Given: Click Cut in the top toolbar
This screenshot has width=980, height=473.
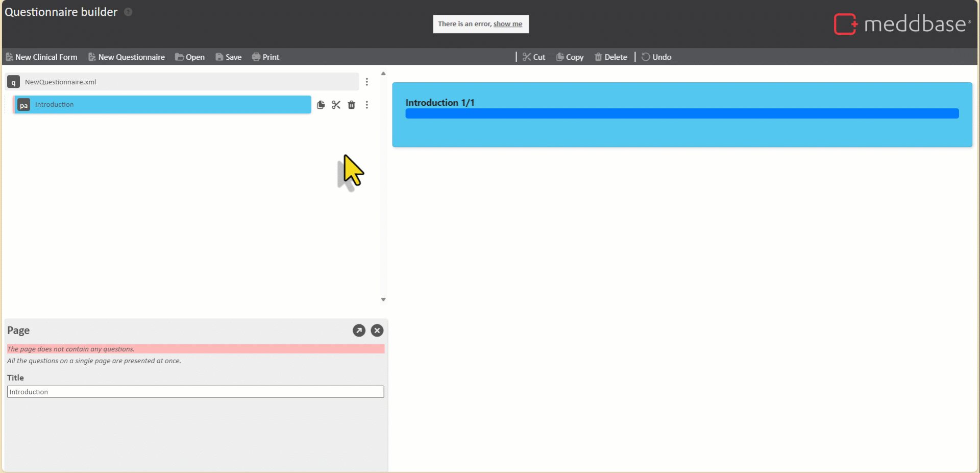Looking at the screenshot, I should click(x=534, y=57).
